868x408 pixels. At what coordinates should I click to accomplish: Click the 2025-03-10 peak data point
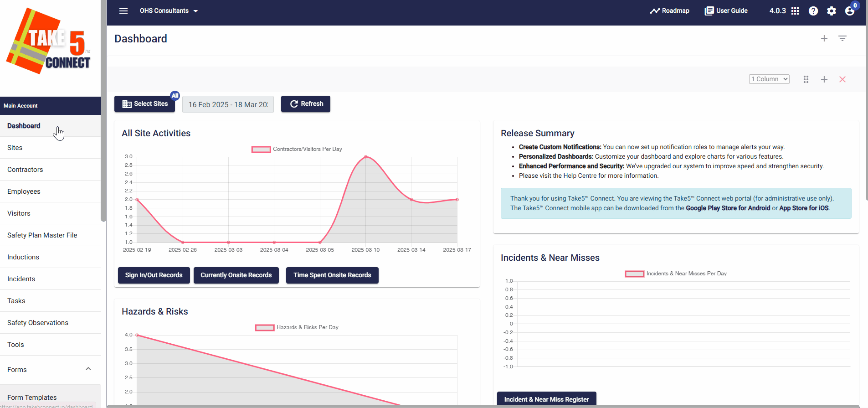tap(365, 157)
